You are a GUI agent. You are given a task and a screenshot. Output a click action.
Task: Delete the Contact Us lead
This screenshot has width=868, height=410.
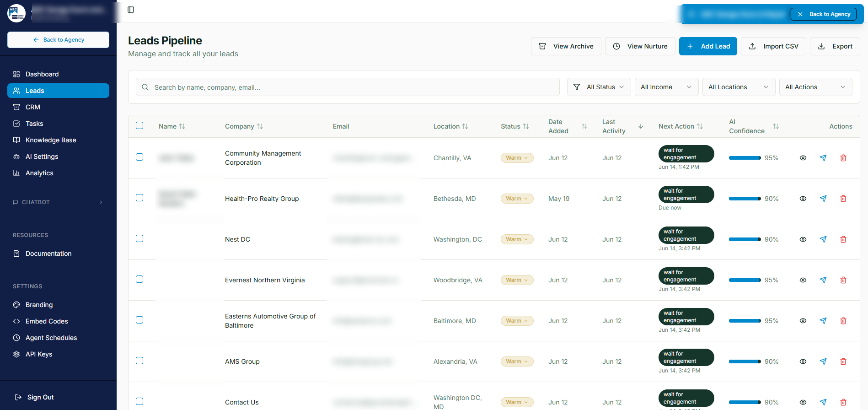pos(843,402)
